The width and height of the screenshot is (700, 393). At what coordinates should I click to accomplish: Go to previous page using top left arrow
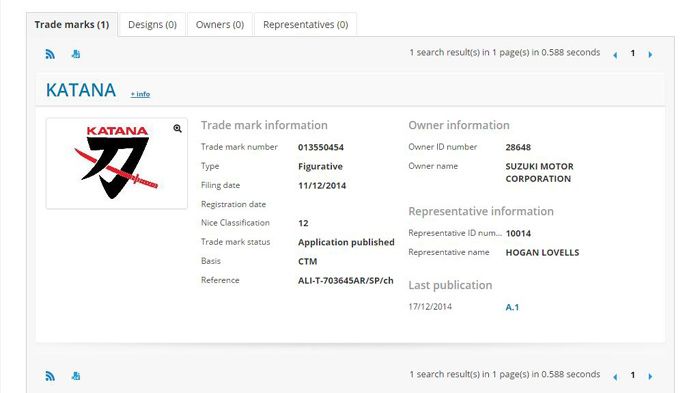615,54
